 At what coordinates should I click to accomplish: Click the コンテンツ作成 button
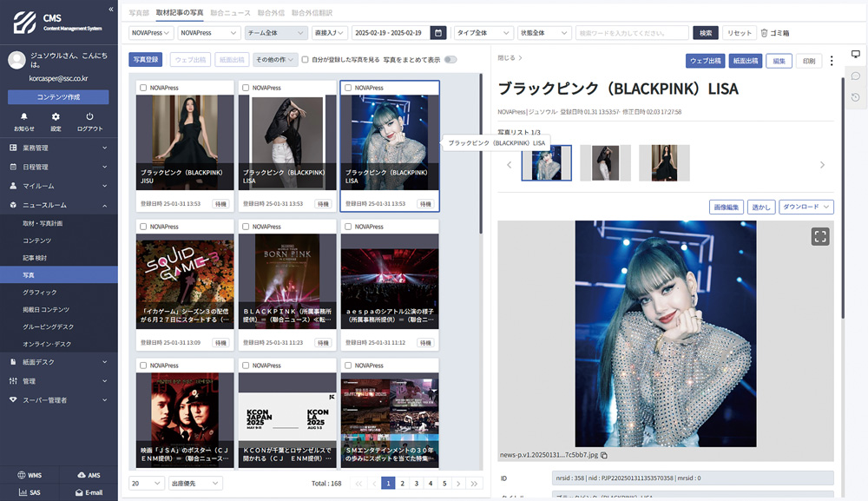point(58,97)
